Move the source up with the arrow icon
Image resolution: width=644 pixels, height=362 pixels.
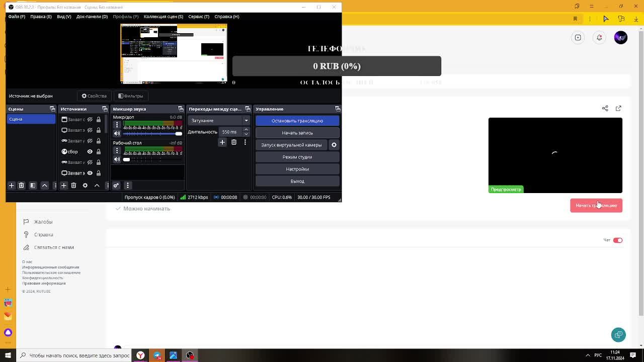97,186
